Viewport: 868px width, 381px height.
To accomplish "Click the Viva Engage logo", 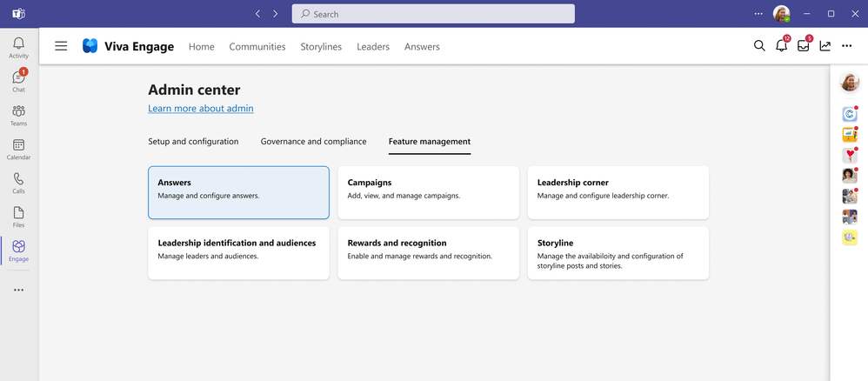I will pos(90,46).
